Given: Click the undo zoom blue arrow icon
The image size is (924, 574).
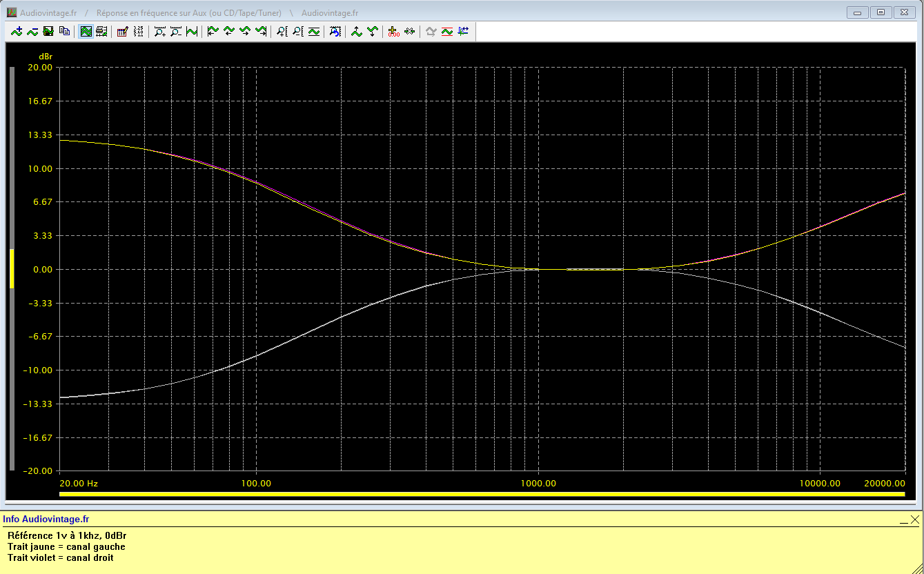Looking at the screenshot, I should [335, 31].
